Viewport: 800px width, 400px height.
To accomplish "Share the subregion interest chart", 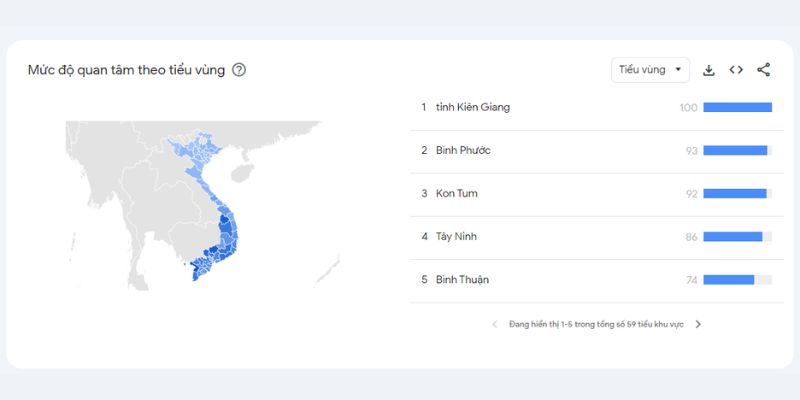I will click(x=764, y=70).
